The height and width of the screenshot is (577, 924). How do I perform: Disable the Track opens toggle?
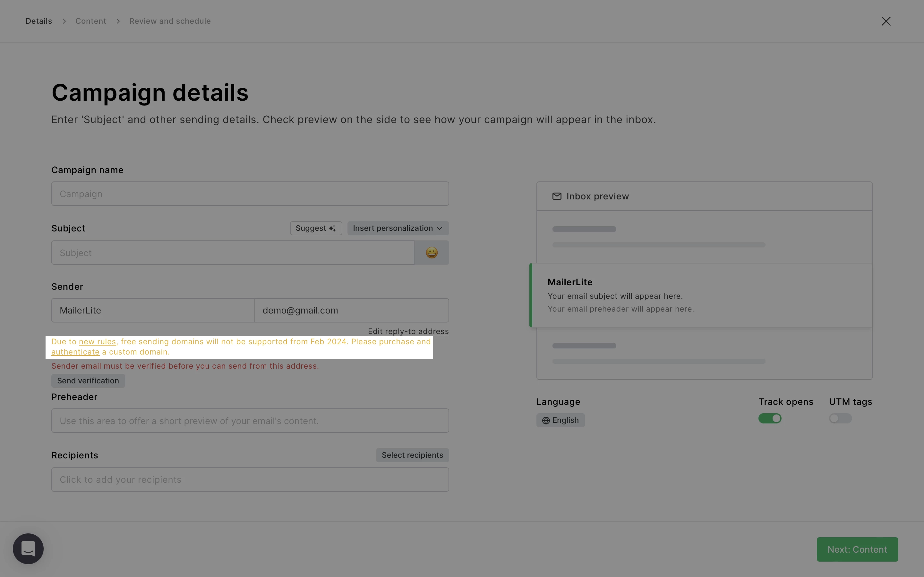click(x=769, y=419)
